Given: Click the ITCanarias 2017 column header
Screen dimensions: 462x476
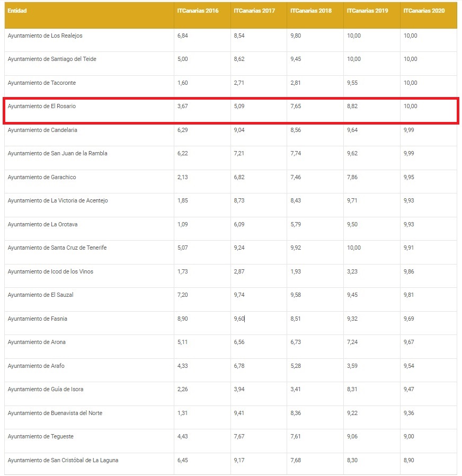Looking at the screenshot, I should click(x=254, y=11).
